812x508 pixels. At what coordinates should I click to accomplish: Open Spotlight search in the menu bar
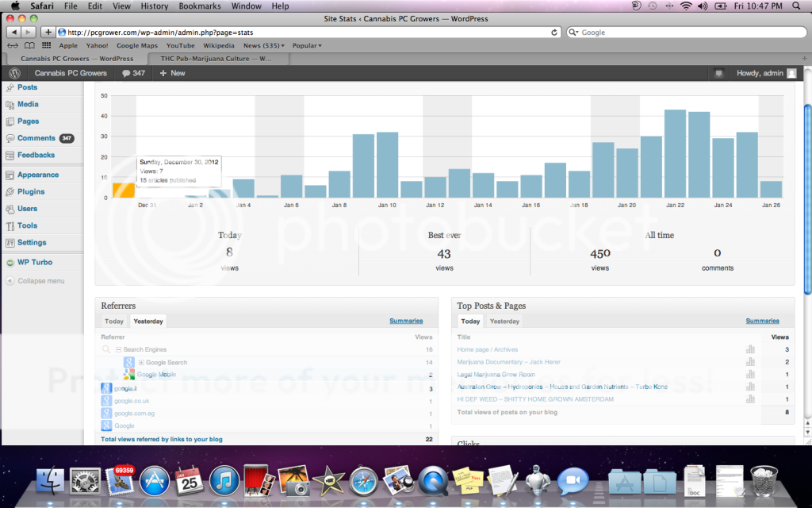click(x=796, y=6)
